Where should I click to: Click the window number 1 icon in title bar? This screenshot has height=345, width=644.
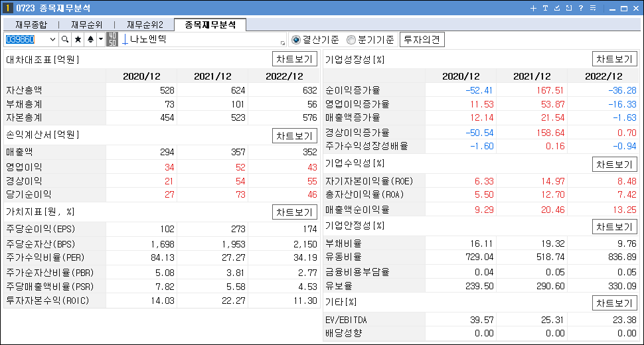7,8
